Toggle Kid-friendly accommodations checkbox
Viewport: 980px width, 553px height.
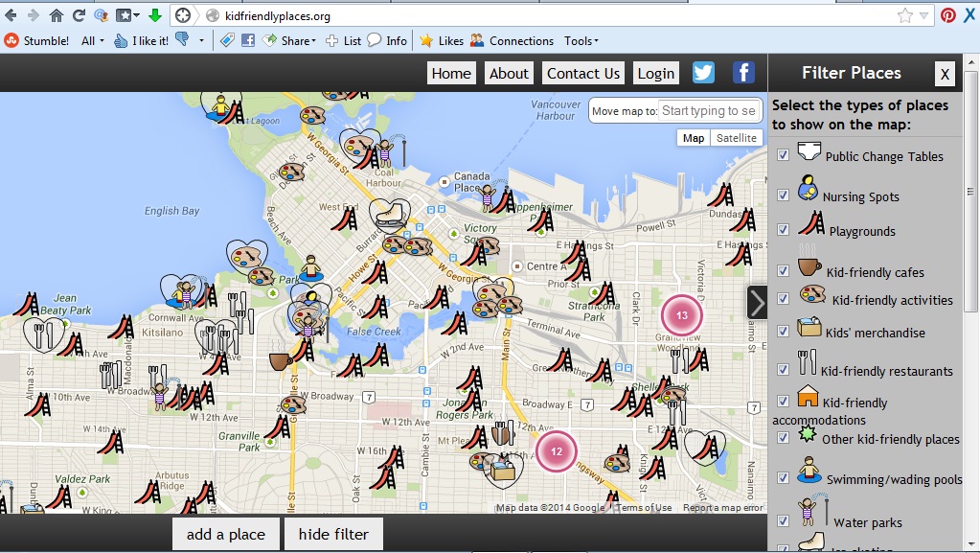[783, 401]
